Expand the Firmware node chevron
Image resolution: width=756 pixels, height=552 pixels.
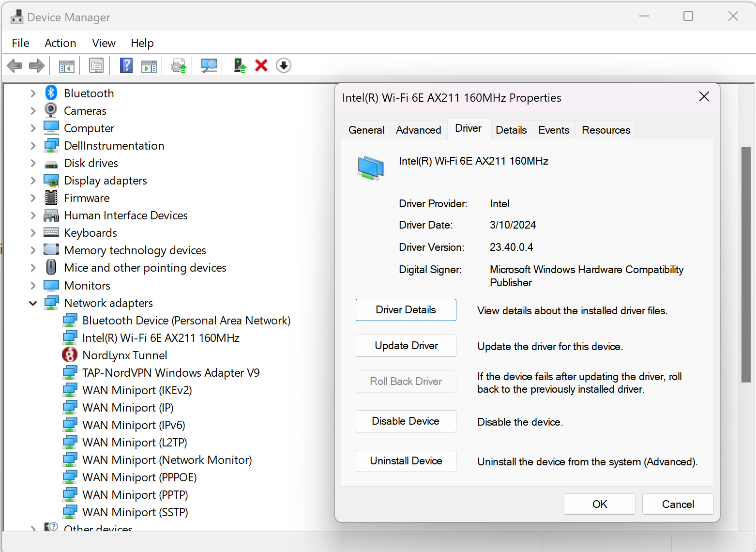(x=33, y=198)
